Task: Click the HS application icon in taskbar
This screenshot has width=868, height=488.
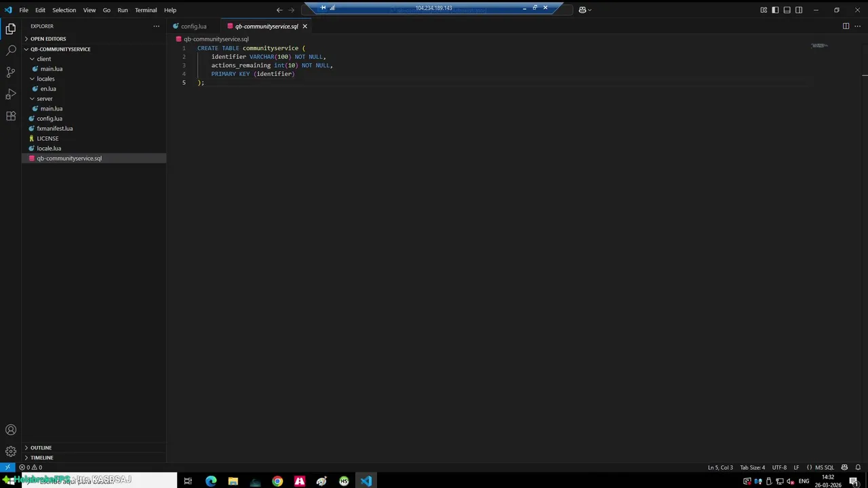Action: coord(344,481)
